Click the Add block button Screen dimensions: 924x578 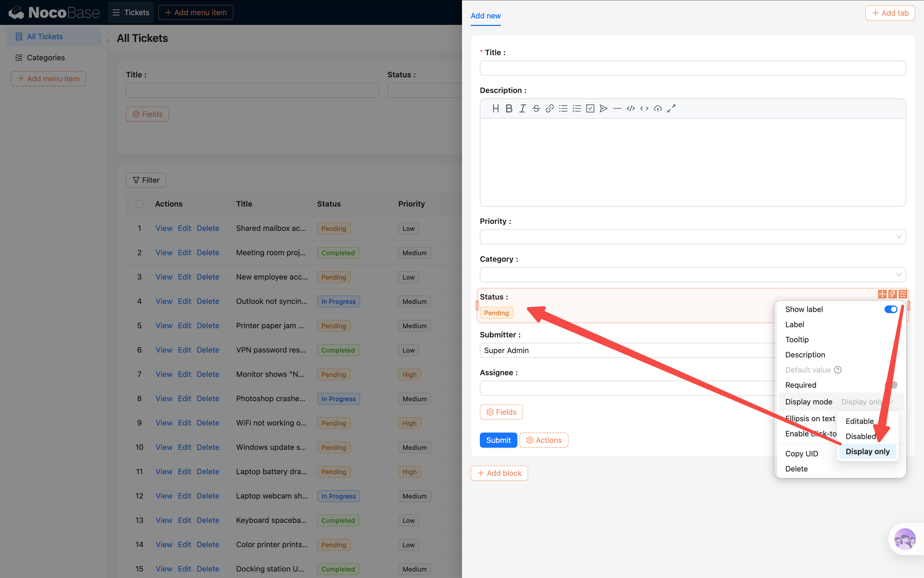tap(499, 473)
